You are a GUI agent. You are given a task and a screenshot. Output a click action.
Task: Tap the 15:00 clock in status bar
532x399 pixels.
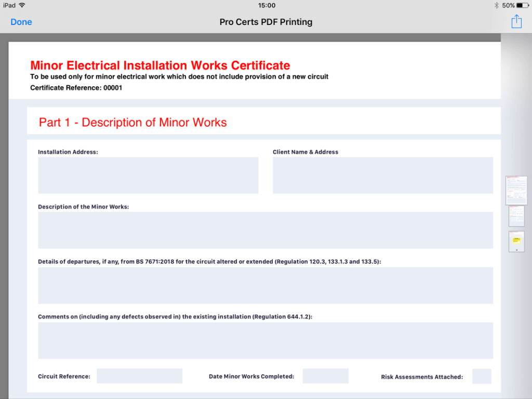click(267, 5)
